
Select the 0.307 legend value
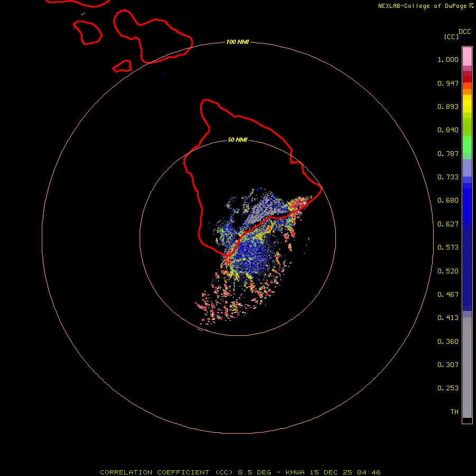[448, 365]
